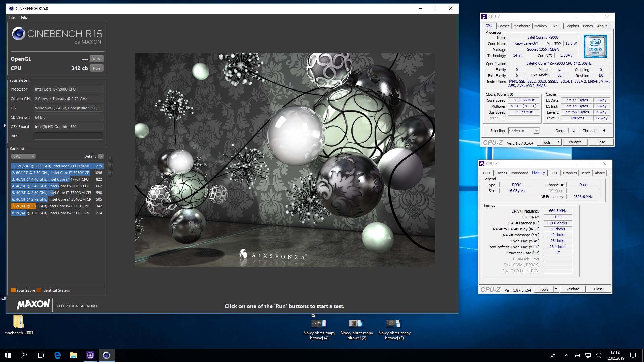Open SPD tab in bottom CPU-Z window

(554, 173)
